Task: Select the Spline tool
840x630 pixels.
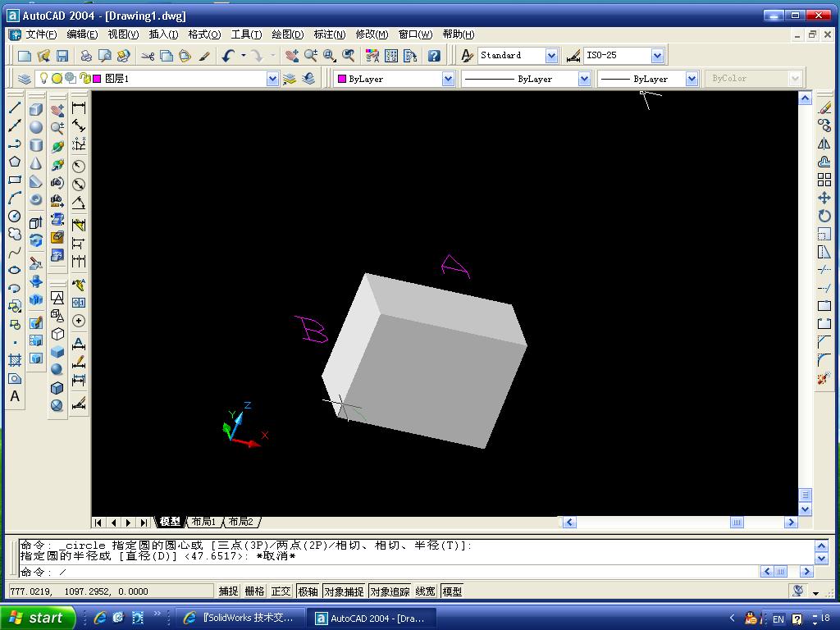Action: pos(15,252)
